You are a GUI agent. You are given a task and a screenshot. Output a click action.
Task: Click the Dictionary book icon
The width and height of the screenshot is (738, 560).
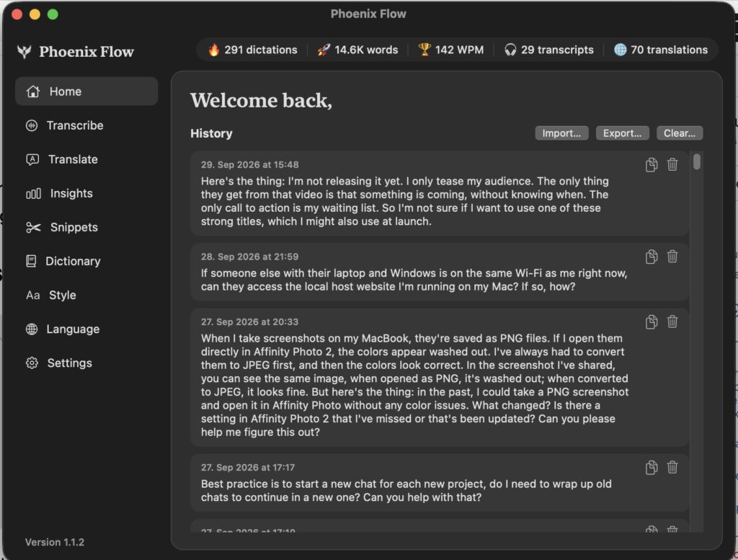tap(31, 261)
